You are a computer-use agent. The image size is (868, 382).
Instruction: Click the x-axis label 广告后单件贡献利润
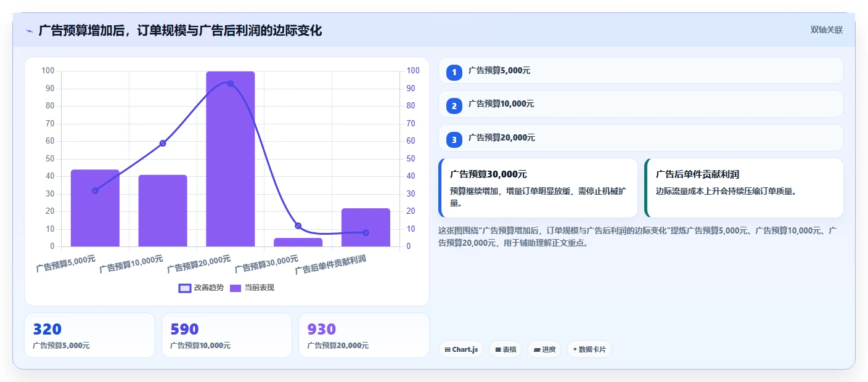pos(331,265)
